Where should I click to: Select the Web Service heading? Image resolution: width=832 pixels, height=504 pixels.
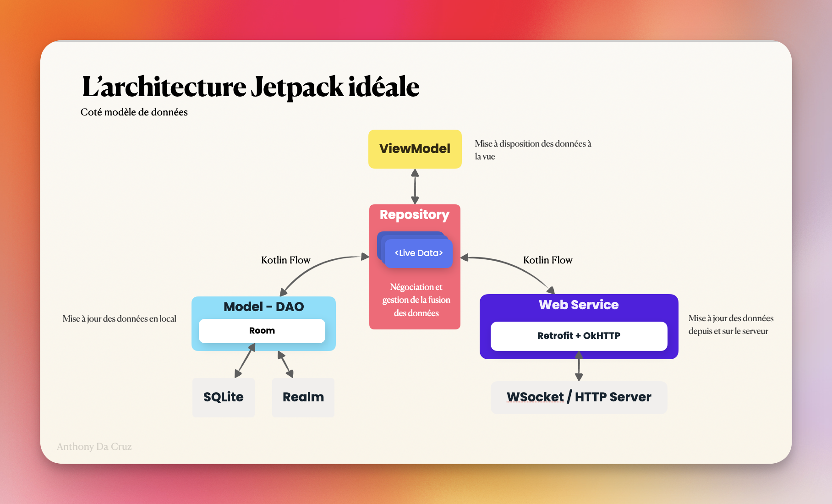[x=578, y=305]
